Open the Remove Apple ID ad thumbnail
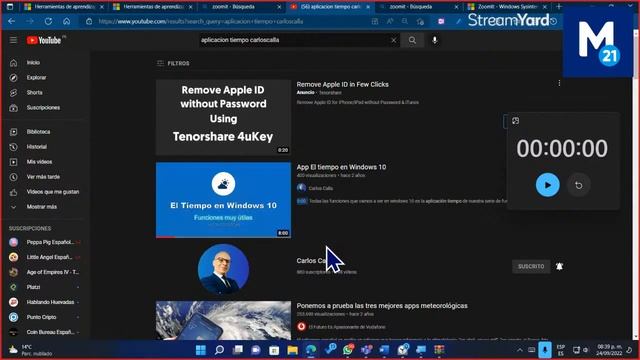Viewport: 640px width, 360px height. click(223, 118)
